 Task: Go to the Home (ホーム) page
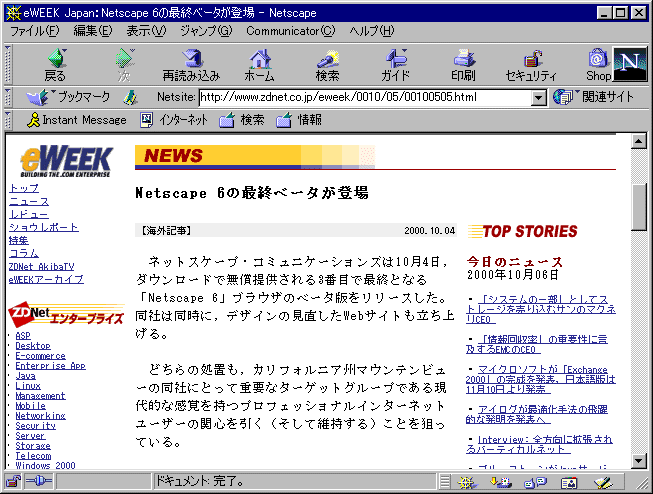tap(259, 65)
